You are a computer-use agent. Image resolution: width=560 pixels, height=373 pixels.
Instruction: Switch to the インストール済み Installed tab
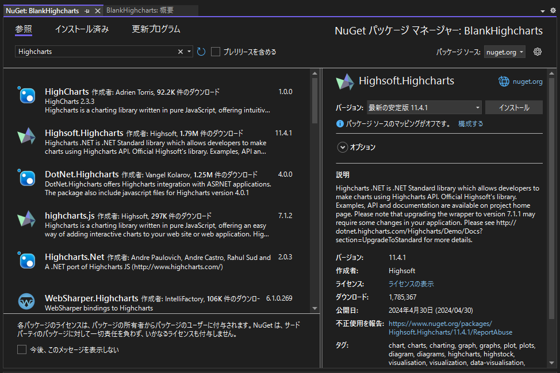[x=82, y=29]
